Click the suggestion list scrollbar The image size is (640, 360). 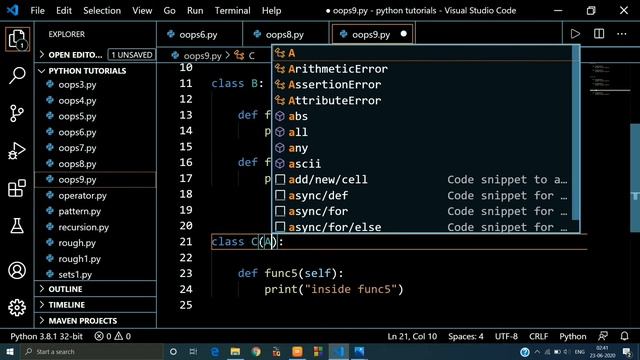pos(576,133)
